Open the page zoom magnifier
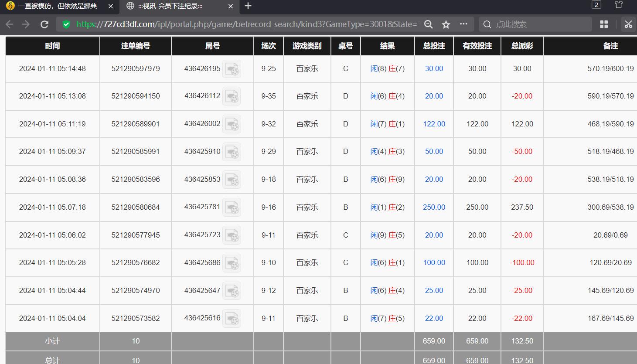The image size is (637, 364). click(x=429, y=24)
